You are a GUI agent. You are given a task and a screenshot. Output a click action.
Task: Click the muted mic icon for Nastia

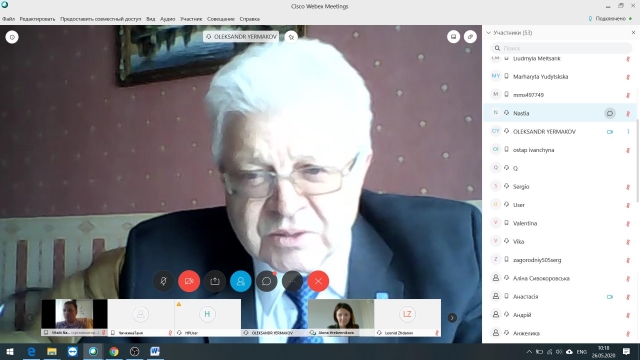pyautogui.click(x=628, y=113)
